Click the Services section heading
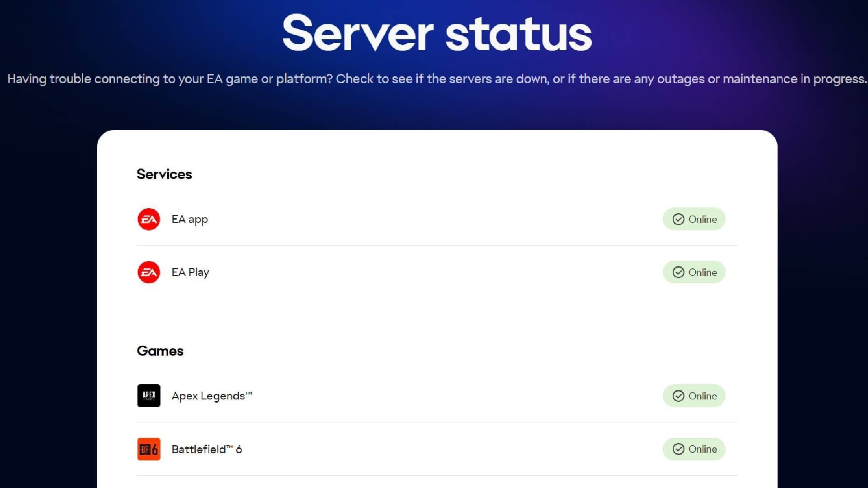The image size is (868, 488). pos(164,174)
